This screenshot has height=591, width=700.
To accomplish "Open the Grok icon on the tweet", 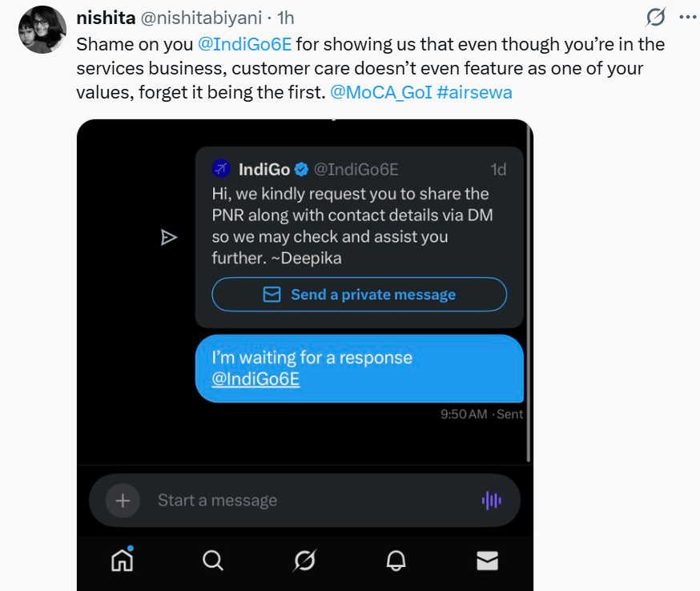I will pyautogui.click(x=656, y=17).
